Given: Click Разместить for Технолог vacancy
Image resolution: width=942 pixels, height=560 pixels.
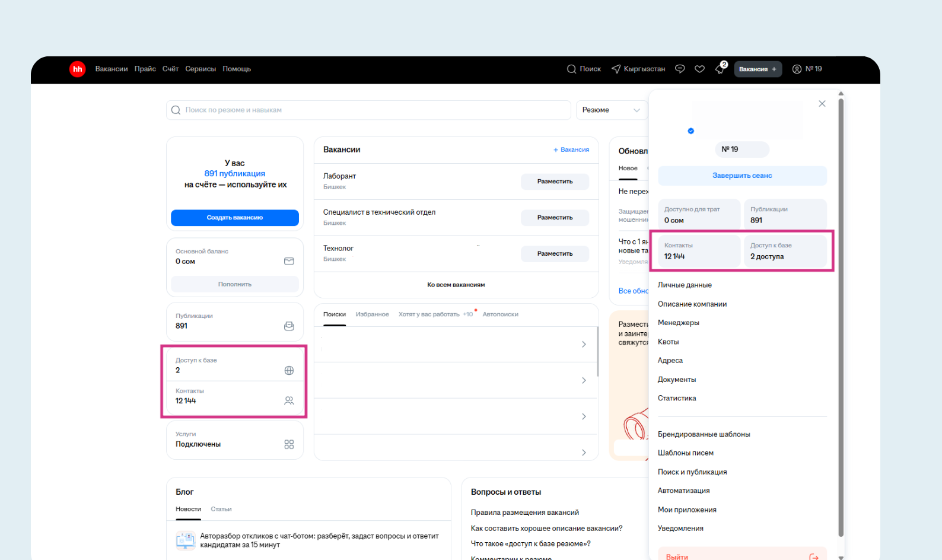Looking at the screenshot, I should point(555,254).
